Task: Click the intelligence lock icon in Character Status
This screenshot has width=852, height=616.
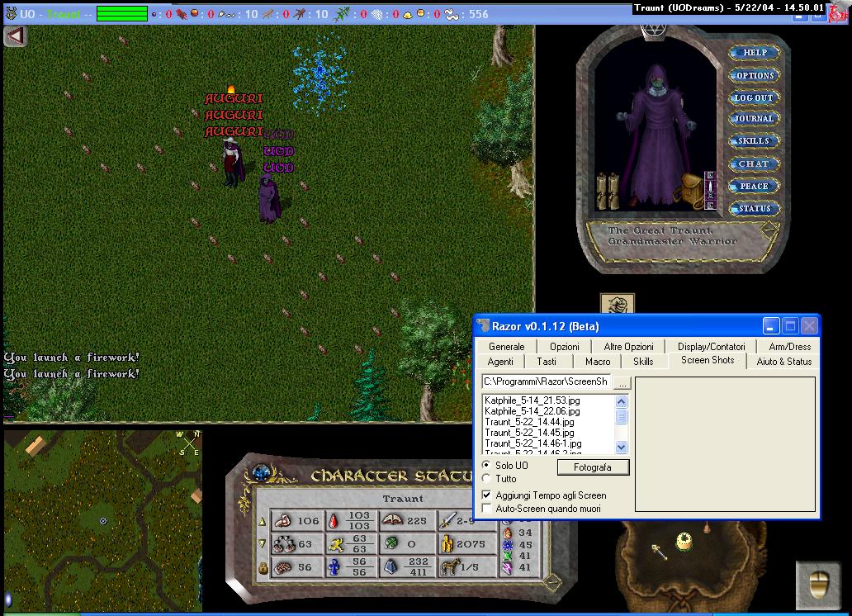Action: click(263, 568)
